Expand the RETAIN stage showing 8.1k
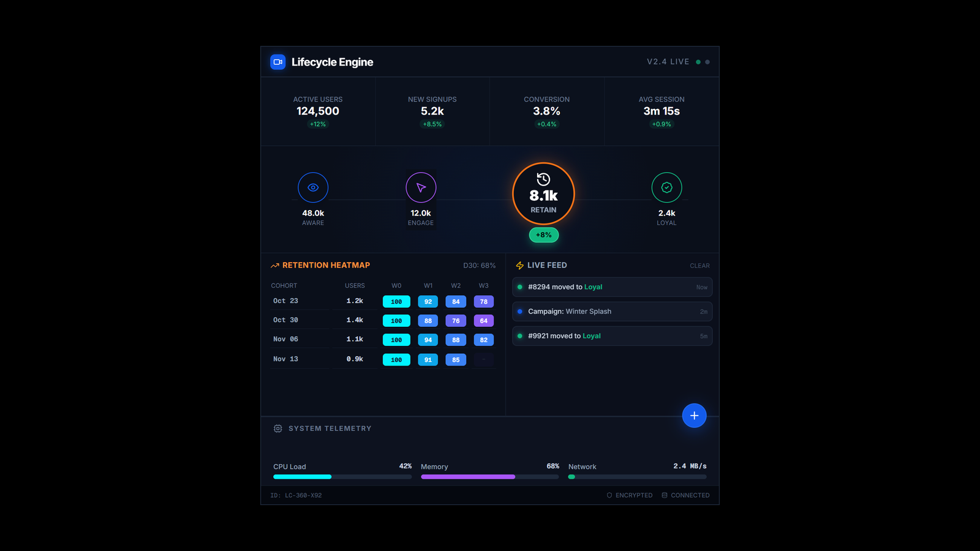Screen dimensions: 980x551 pyautogui.click(x=543, y=193)
